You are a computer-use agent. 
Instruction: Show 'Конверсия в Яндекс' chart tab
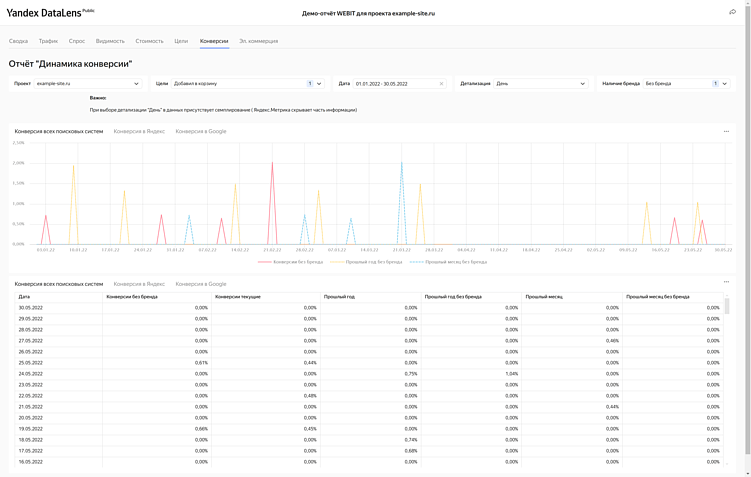point(139,131)
